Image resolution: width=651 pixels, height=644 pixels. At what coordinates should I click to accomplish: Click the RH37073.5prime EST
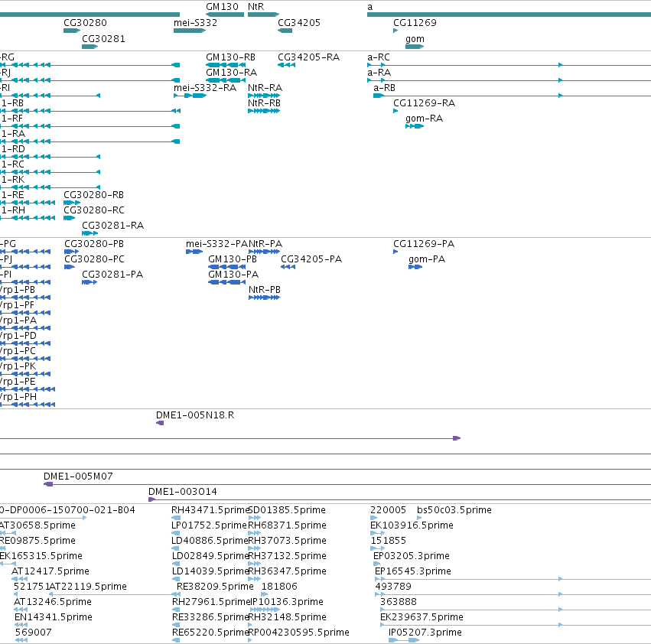pyautogui.click(x=254, y=548)
